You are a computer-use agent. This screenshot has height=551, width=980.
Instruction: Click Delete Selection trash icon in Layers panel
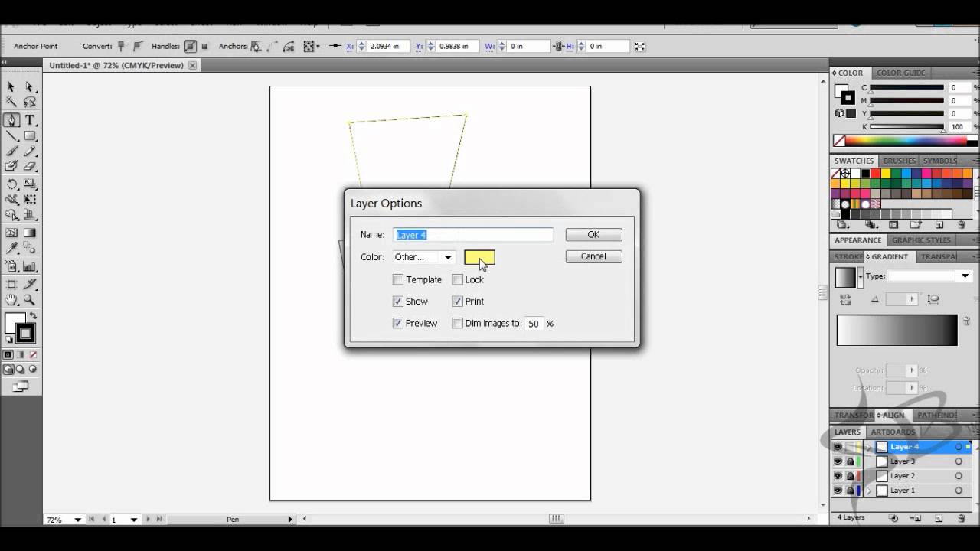[x=962, y=518]
